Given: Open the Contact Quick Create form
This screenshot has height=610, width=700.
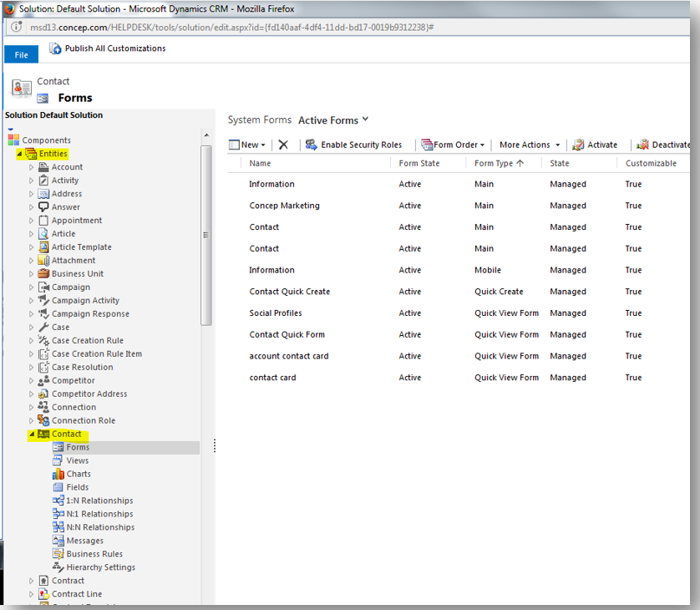Looking at the screenshot, I should pos(289,292).
